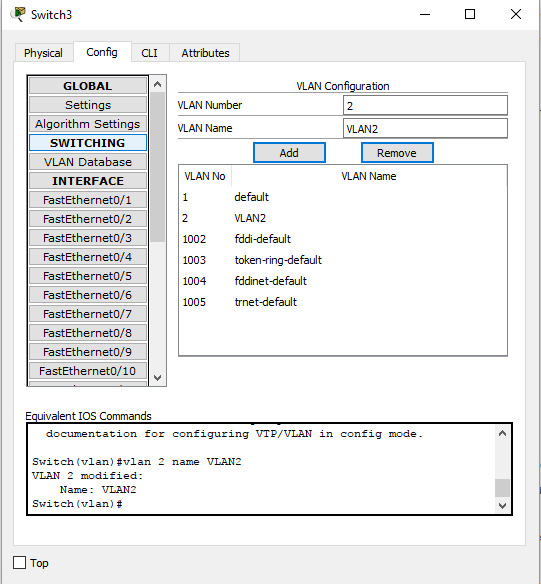Select the SWITCHING section header
This screenshot has height=584, width=541.
88,143
